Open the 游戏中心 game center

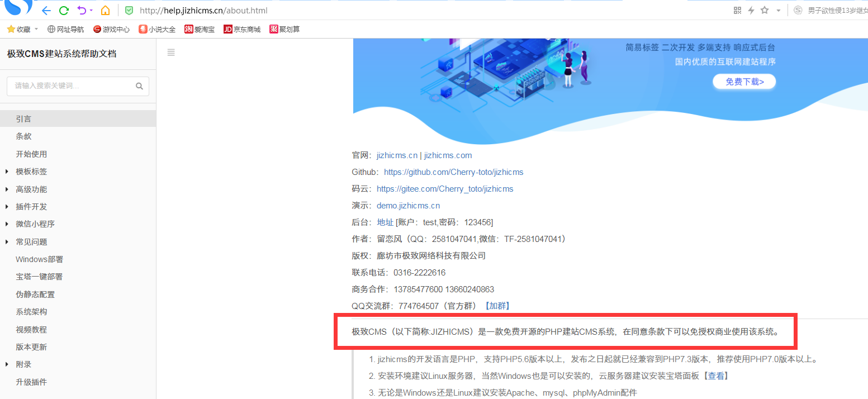[111, 29]
